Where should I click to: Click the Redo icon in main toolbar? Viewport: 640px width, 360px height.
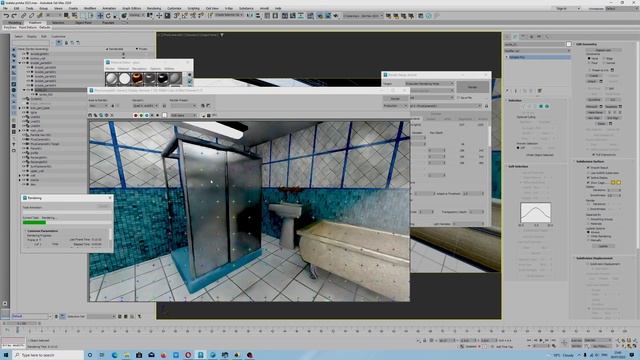(x=14, y=16)
